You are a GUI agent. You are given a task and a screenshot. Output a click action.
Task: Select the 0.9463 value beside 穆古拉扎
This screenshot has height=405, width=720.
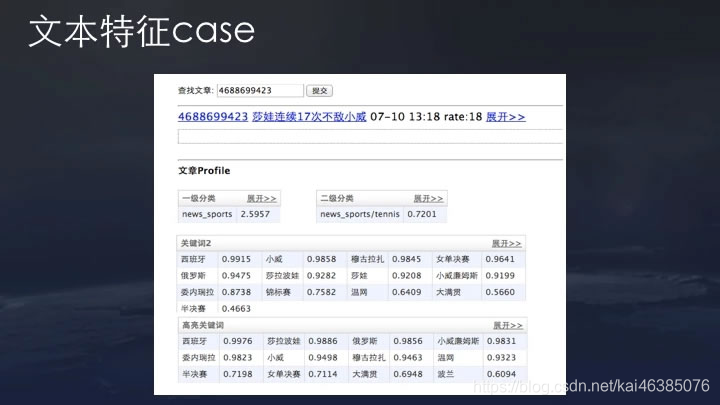tap(408, 358)
